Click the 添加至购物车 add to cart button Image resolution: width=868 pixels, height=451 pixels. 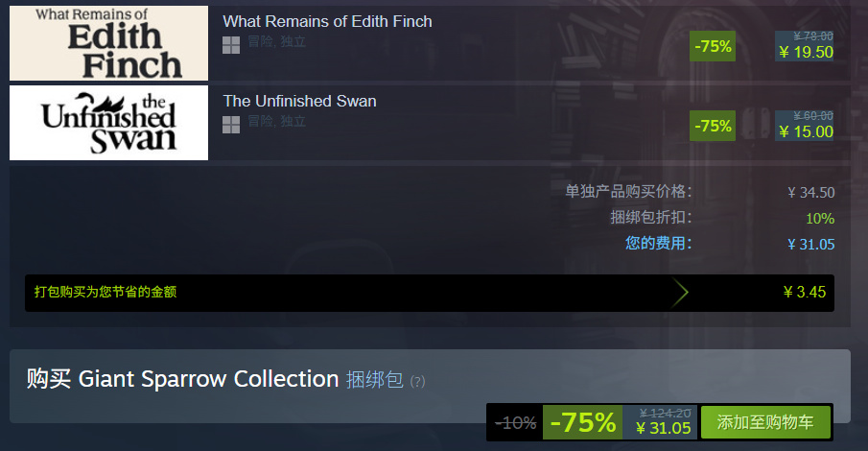[x=765, y=422]
